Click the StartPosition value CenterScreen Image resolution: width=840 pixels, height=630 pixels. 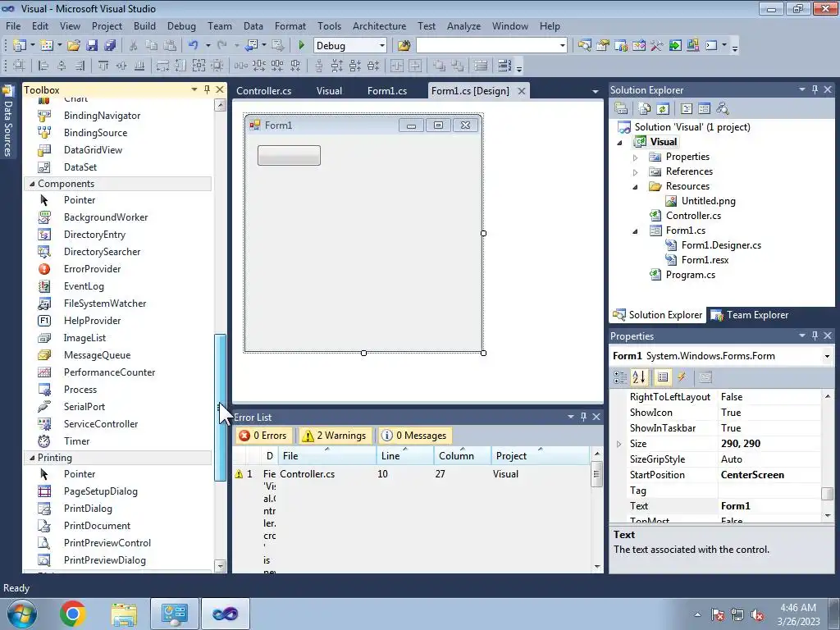point(752,475)
